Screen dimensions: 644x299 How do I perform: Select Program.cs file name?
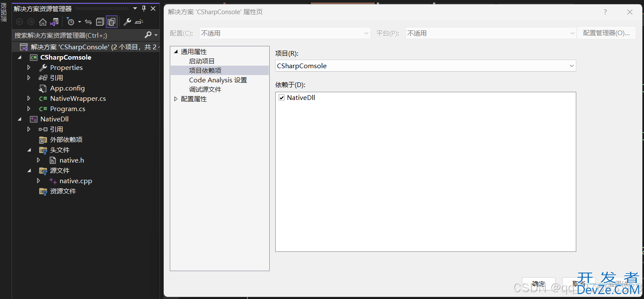coord(68,109)
